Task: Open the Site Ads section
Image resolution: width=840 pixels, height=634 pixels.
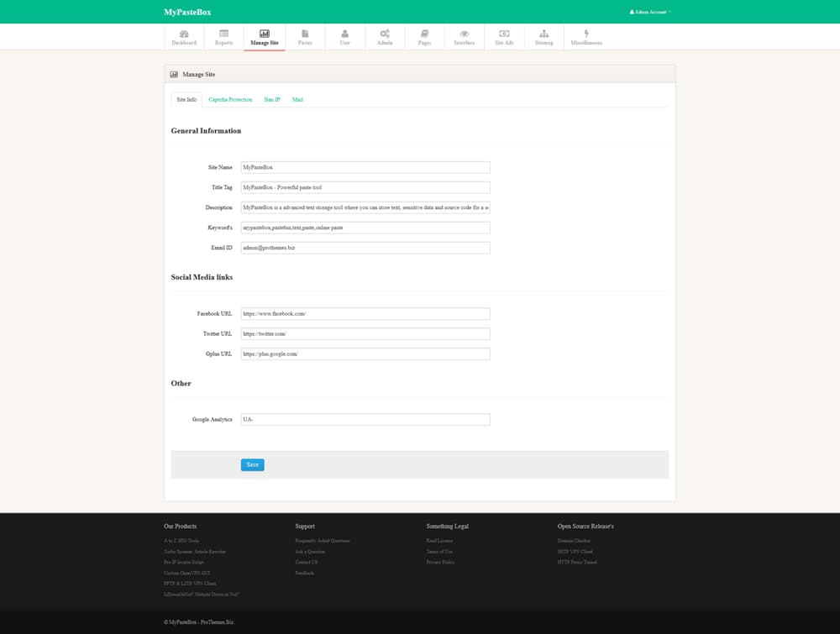Action: tap(504, 37)
